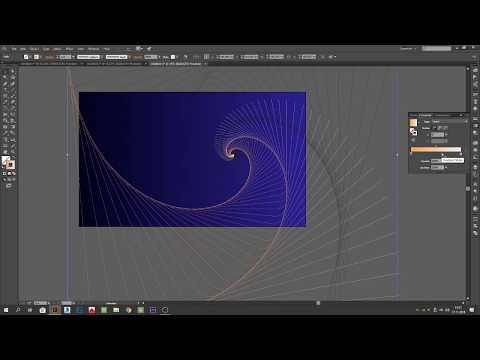Apply gradient across stroke button

click(x=446, y=128)
